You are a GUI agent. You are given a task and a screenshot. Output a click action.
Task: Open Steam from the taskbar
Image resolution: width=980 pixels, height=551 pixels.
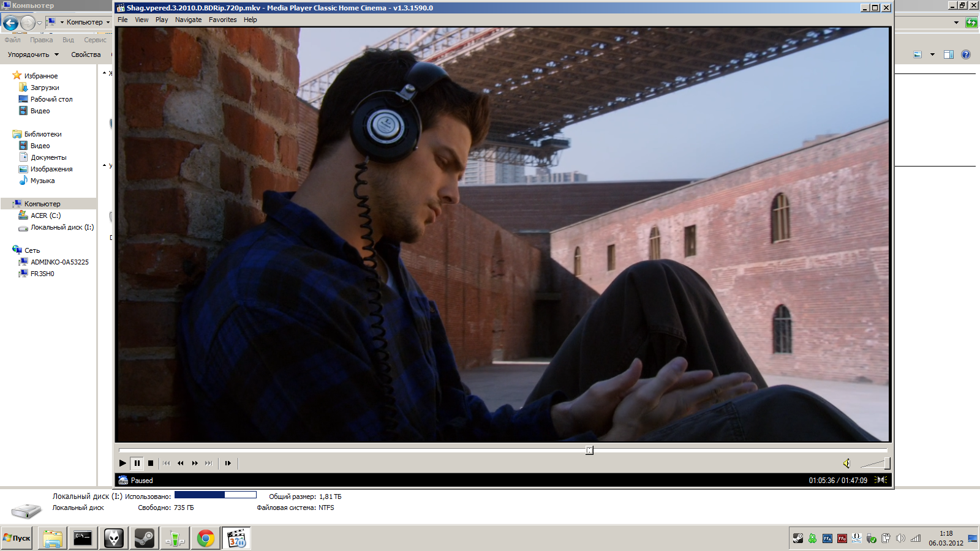click(x=145, y=538)
